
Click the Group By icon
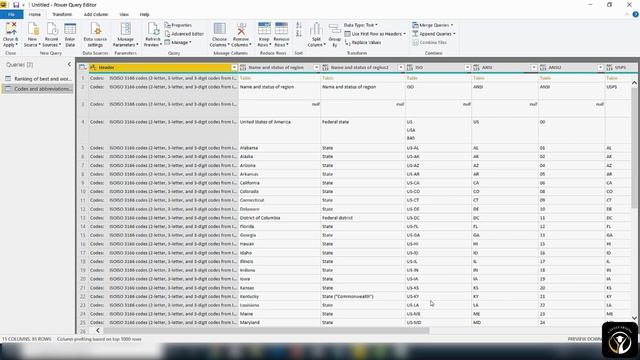[335, 29]
